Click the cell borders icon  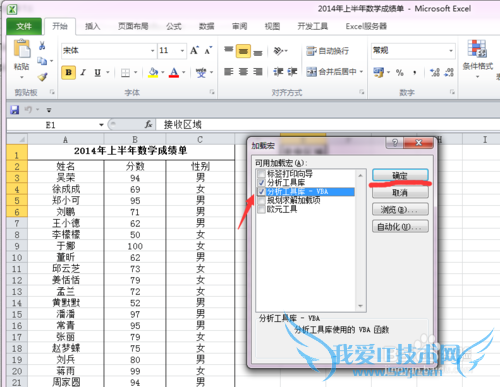click(125, 72)
